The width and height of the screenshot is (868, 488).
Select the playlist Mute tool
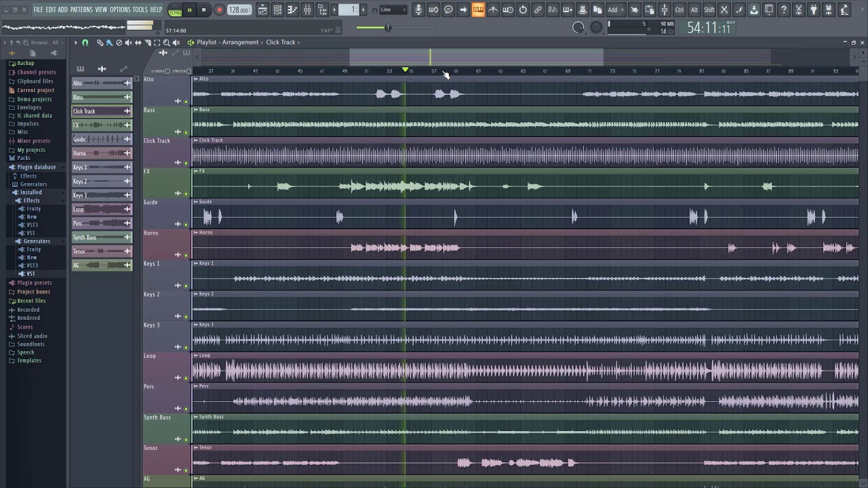pos(128,43)
